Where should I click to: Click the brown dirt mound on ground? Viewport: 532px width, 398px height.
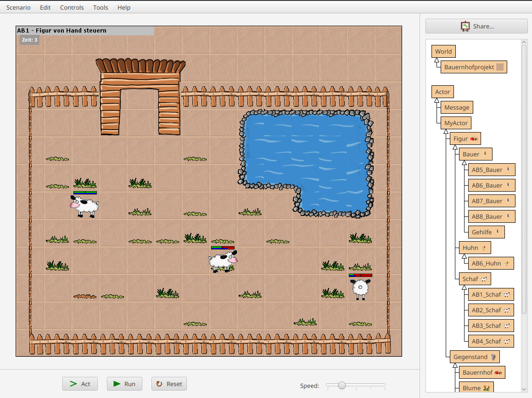coord(85,296)
